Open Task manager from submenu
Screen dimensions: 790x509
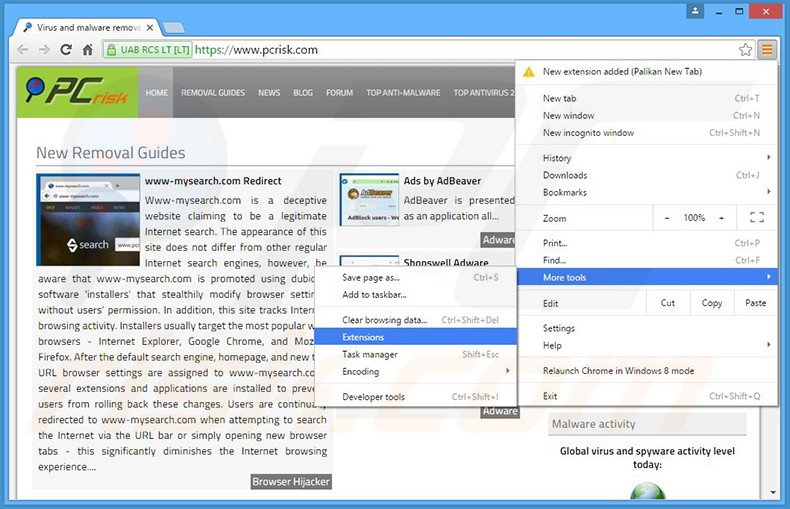(x=416, y=354)
